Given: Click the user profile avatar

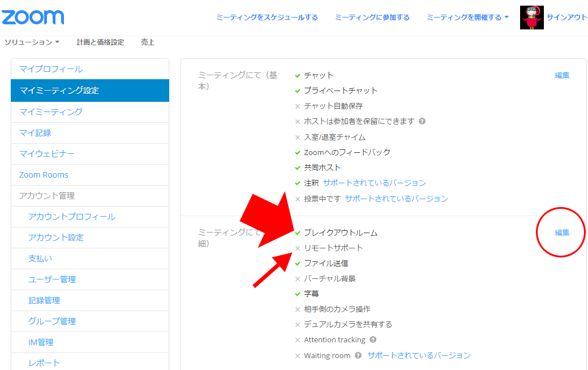Looking at the screenshot, I should coord(531,18).
